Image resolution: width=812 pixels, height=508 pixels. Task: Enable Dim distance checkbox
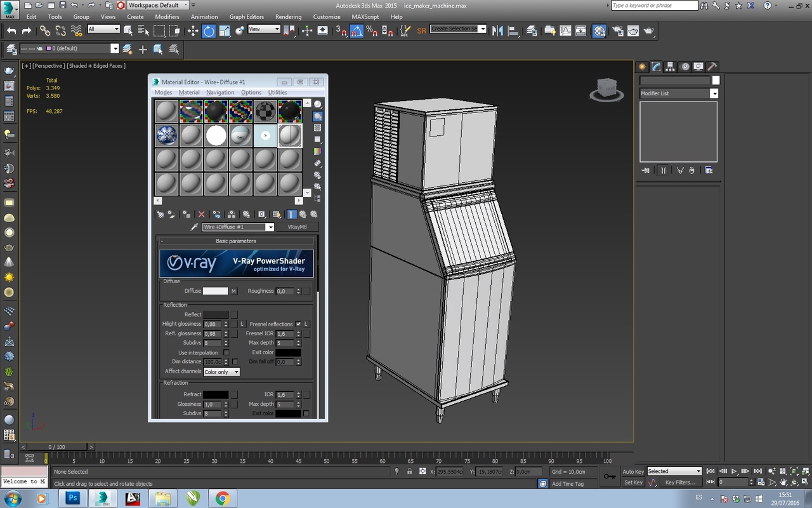tap(235, 362)
